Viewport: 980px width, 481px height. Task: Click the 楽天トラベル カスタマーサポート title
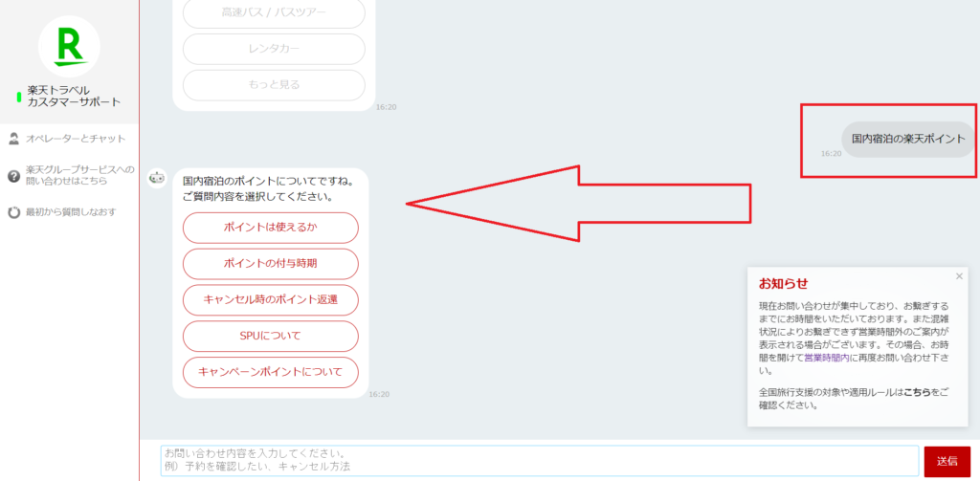coord(74,97)
